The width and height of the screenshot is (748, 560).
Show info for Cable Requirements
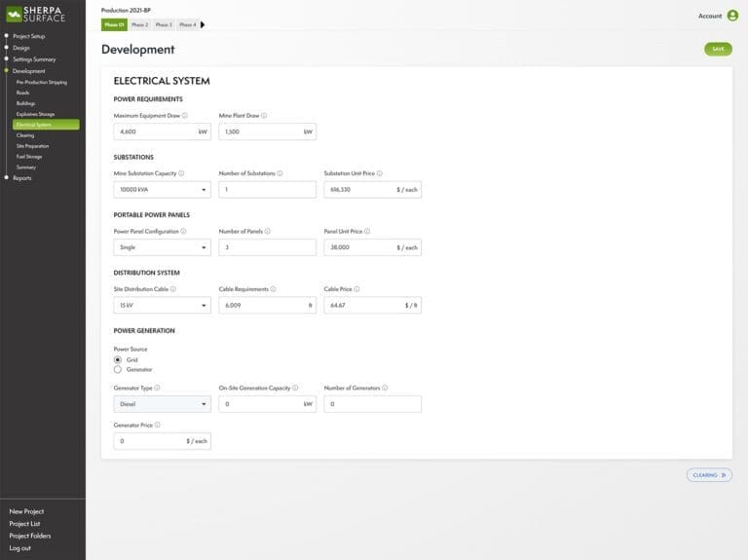(273, 289)
